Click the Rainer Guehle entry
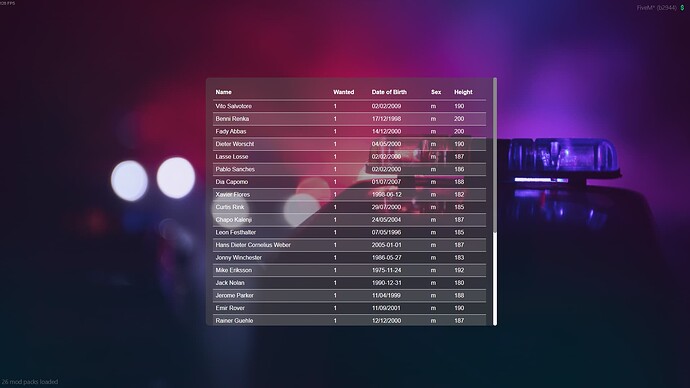Screen dimensions: 690x388 click(x=349, y=321)
